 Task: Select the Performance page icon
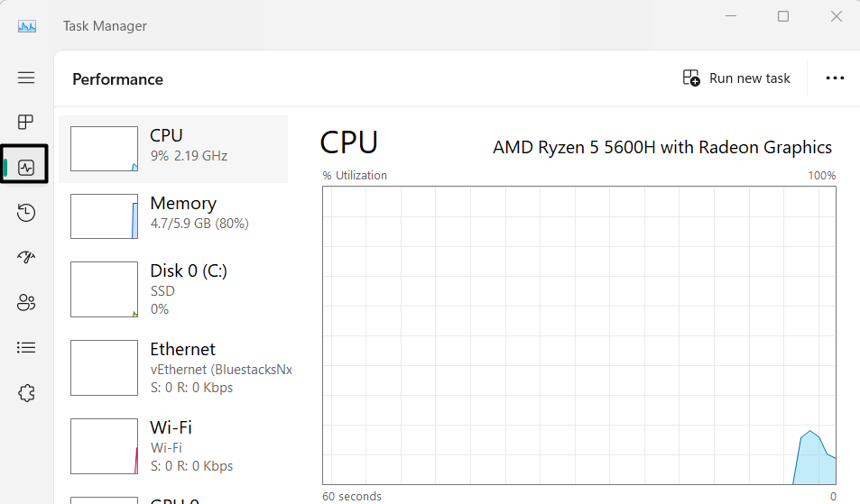pyautogui.click(x=26, y=168)
